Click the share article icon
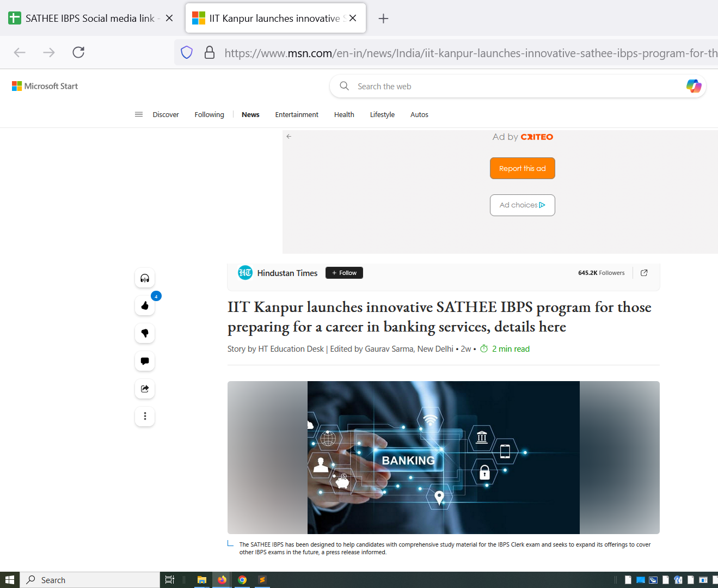Image resolution: width=718 pixels, height=588 pixels. click(145, 389)
